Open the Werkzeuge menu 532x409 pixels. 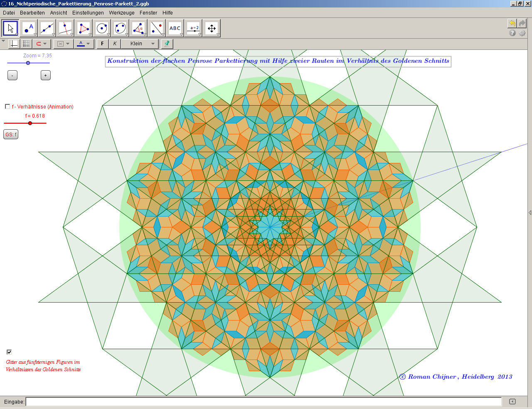[x=122, y=13]
